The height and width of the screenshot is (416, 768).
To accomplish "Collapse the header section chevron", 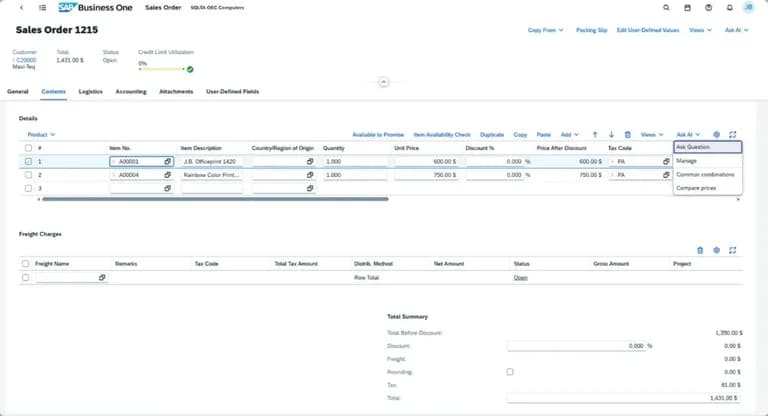I will click(384, 82).
